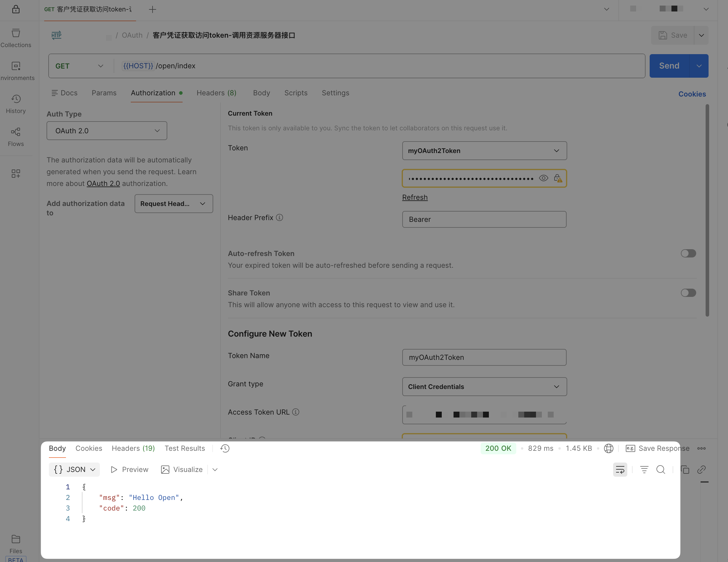Click the filter response icon
The image size is (728, 562).
pos(644,469)
